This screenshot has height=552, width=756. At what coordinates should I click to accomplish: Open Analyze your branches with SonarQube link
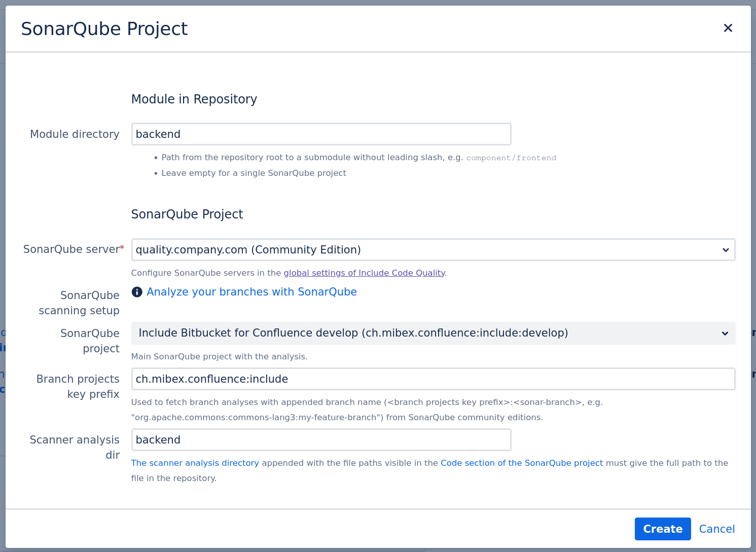point(251,292)
